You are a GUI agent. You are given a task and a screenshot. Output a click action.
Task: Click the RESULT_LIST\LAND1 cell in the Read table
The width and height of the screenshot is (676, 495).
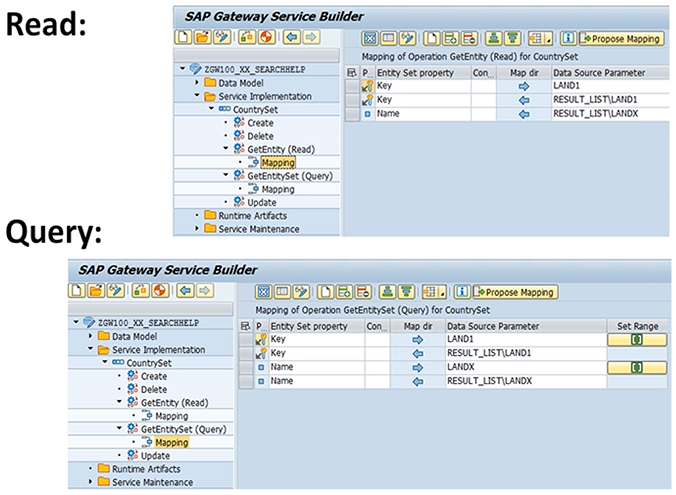(x=594, y=100)
